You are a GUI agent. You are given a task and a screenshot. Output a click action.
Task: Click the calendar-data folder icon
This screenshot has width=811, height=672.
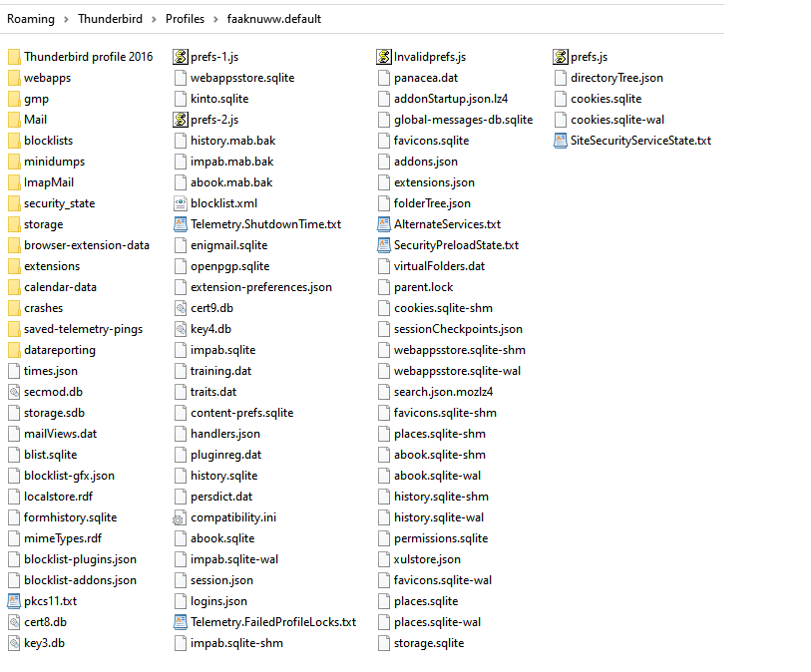(x=15, y=287)
